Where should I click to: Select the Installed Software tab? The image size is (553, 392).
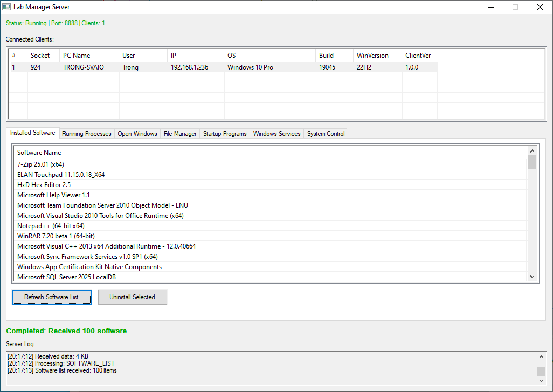coord(33,133)
